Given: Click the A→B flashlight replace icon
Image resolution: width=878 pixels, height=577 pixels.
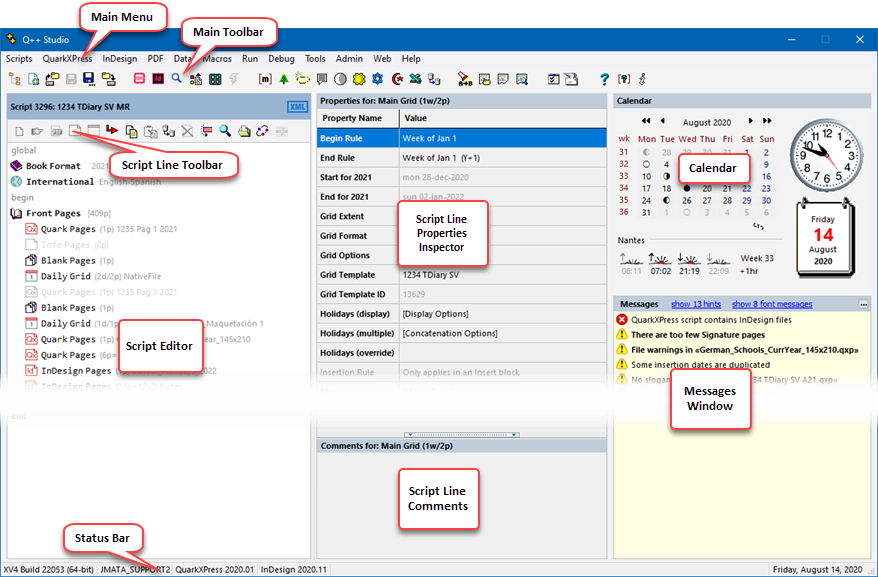Looking at the screenshot, I should pyautogui.click(x=465, y=79).
